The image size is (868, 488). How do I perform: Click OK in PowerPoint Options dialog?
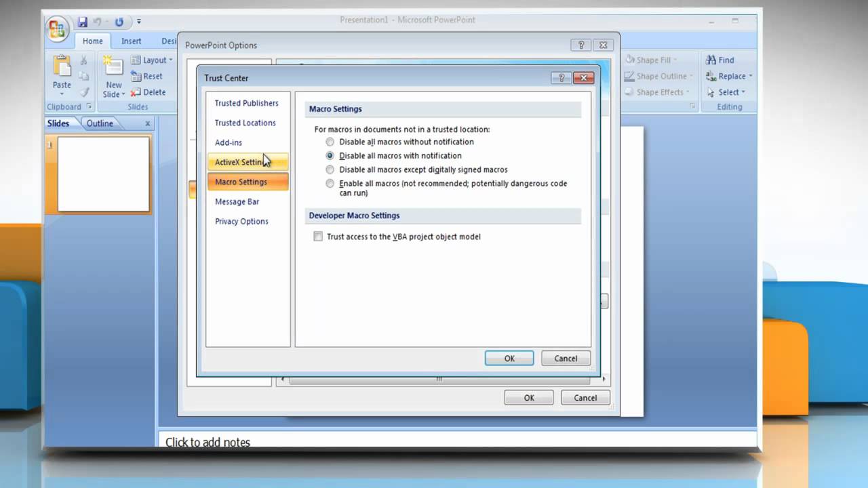(529, 398)
